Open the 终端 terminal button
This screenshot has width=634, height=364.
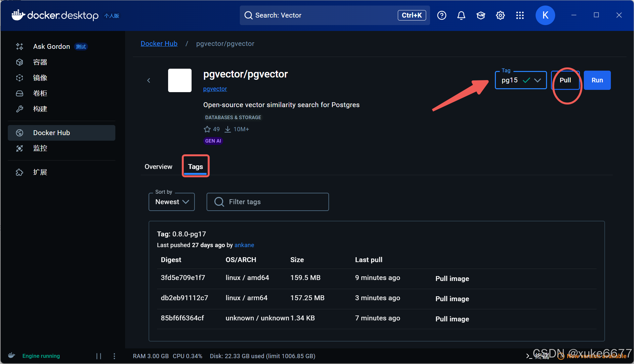[x=538, y=356]
